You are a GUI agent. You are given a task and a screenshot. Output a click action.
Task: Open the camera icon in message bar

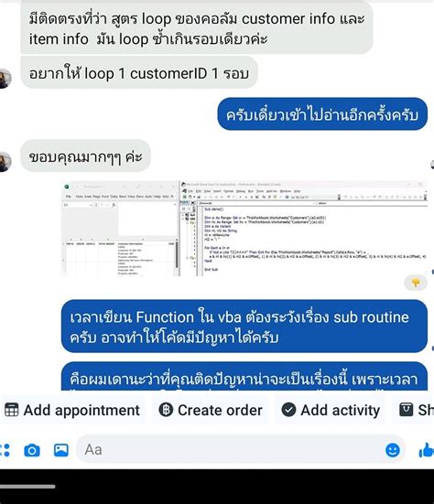point(32,450)
